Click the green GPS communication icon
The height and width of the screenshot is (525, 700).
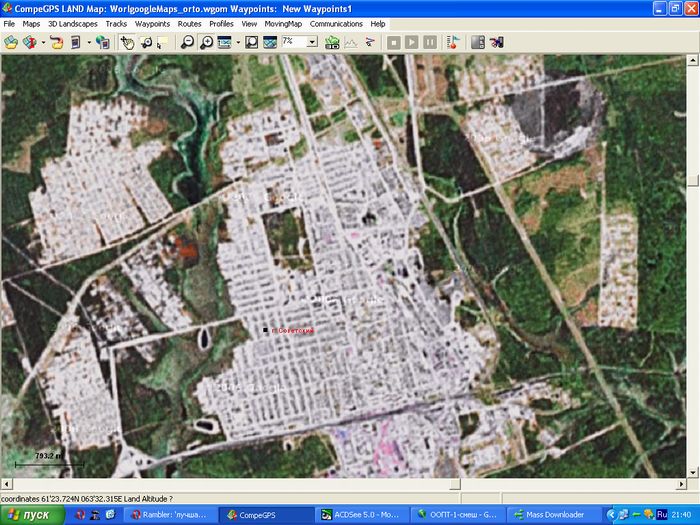tap(332, 42)
